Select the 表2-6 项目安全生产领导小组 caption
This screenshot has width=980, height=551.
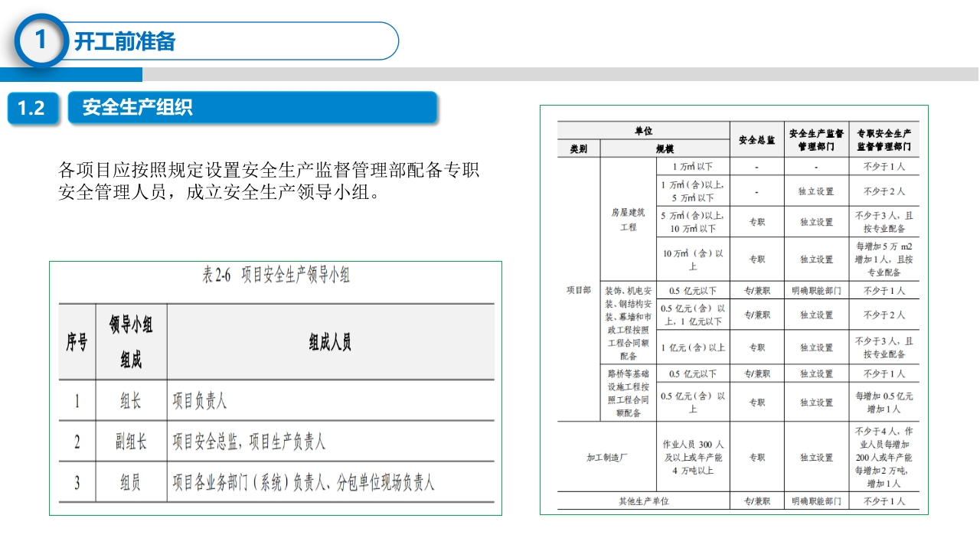276,275
